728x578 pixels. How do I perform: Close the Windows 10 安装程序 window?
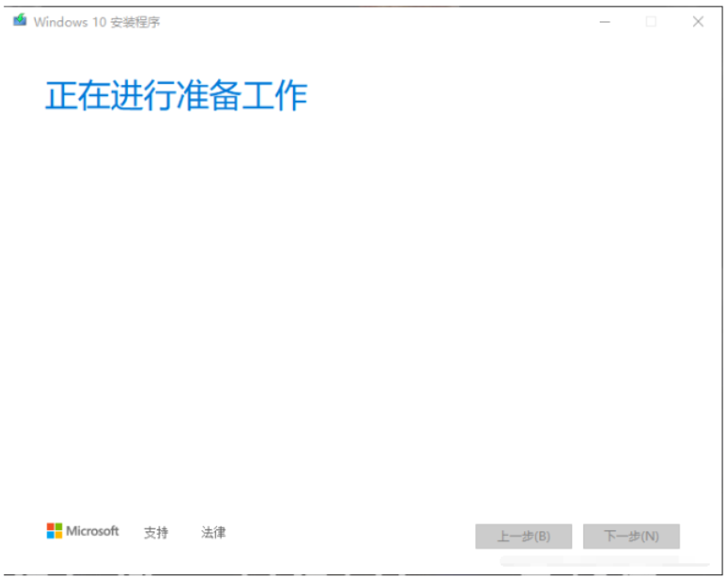coord(698,21)
